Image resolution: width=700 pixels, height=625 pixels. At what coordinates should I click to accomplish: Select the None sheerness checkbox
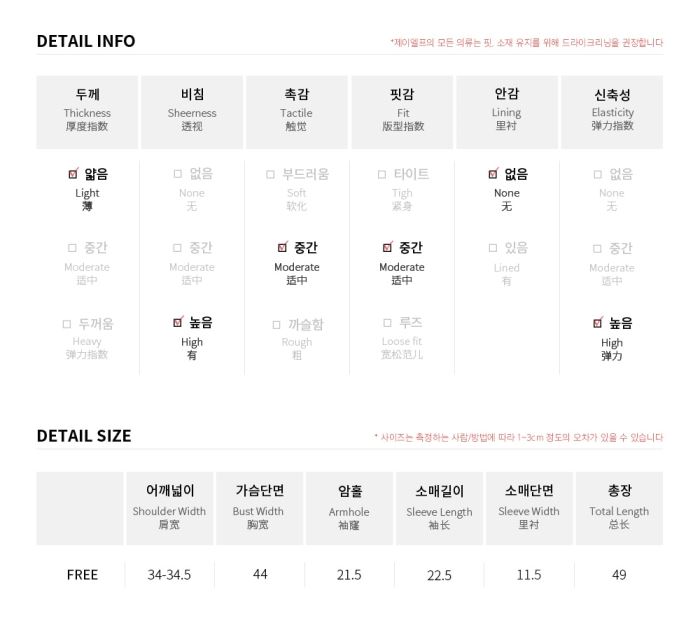click(178, 174)
